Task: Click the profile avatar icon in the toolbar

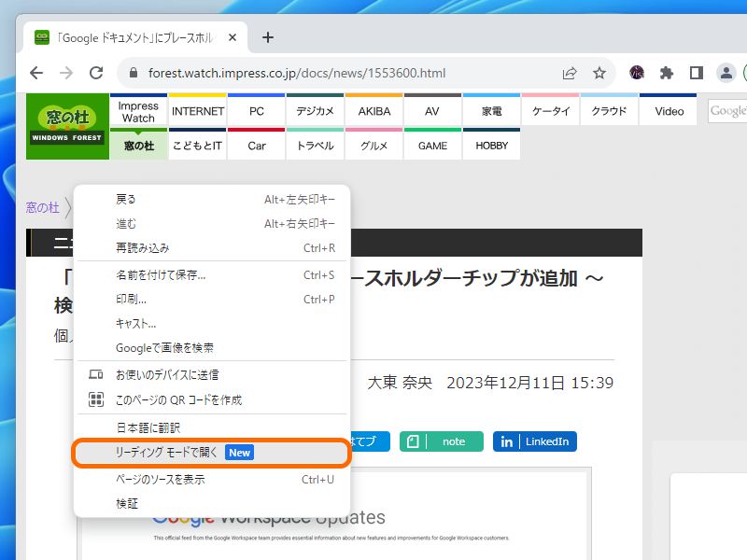Action: [726, 72]
